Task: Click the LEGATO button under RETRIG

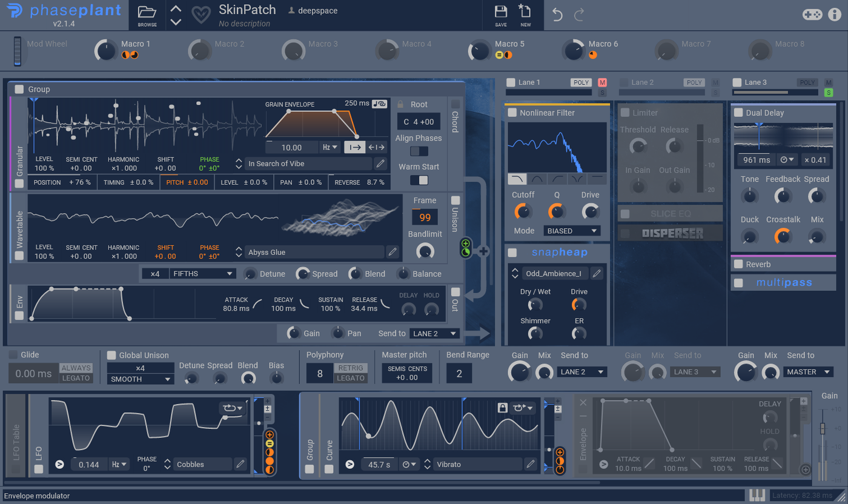Action: (x=351, y=378)
